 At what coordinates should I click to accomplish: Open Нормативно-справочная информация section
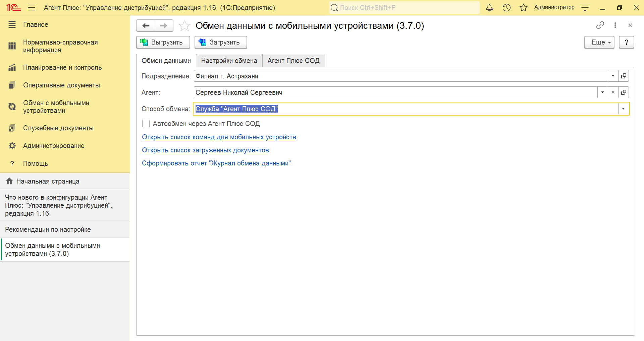[65, 46]
